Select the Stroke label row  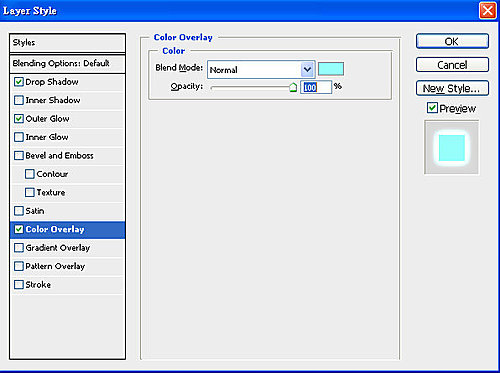[x=67, y=285]
